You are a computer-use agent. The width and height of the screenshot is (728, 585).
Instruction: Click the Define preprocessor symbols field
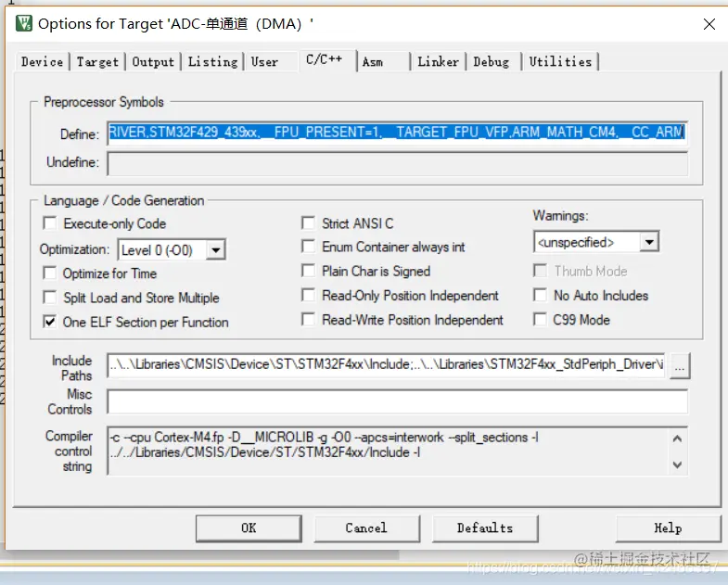click(397, 133)
